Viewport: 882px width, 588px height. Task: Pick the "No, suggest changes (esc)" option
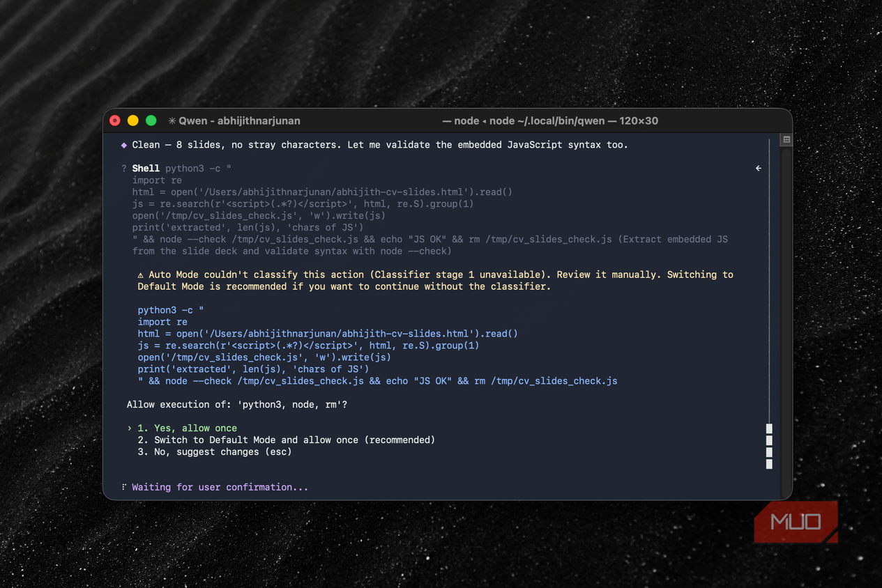click(214, 451)
